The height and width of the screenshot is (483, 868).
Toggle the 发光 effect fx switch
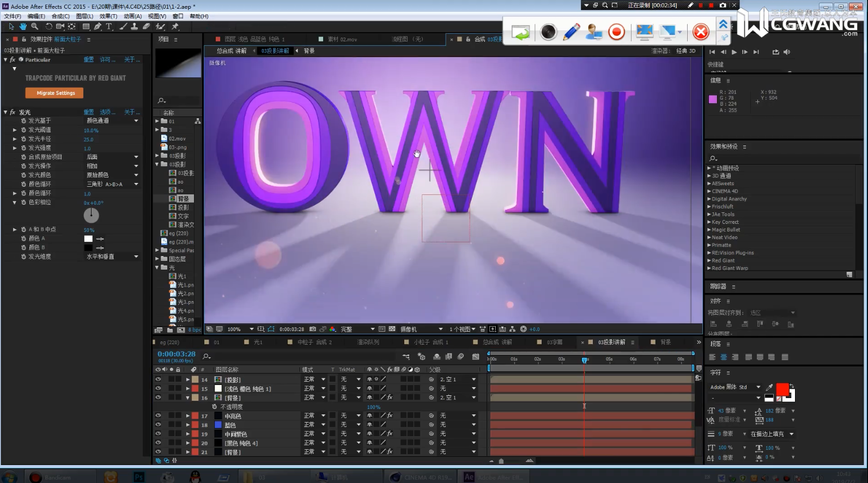13,112
